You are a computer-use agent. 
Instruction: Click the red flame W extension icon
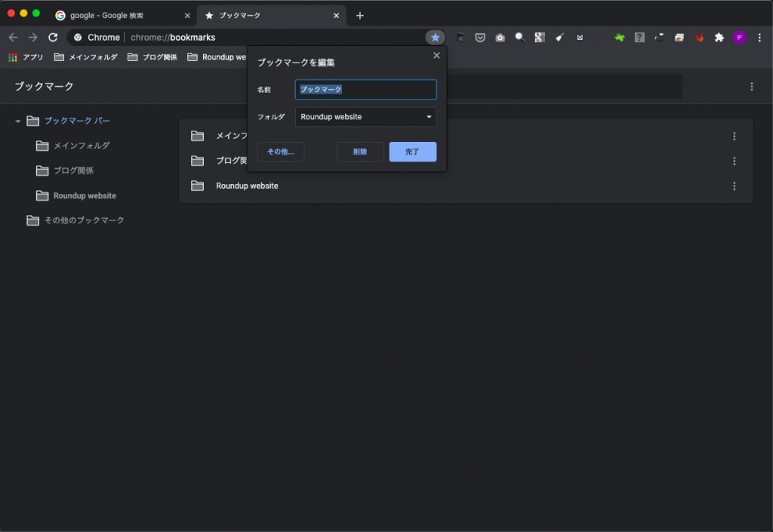[699, 38]
